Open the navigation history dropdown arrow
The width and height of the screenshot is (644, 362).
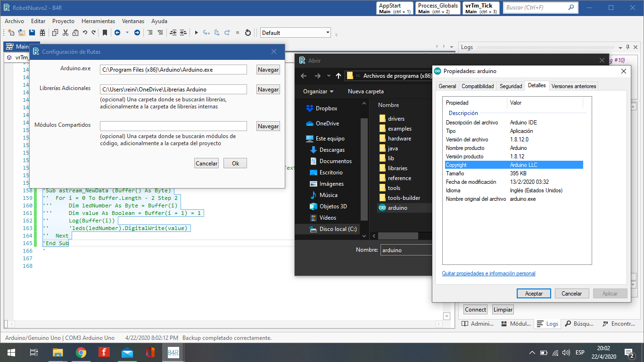click(x=127, y=33)
